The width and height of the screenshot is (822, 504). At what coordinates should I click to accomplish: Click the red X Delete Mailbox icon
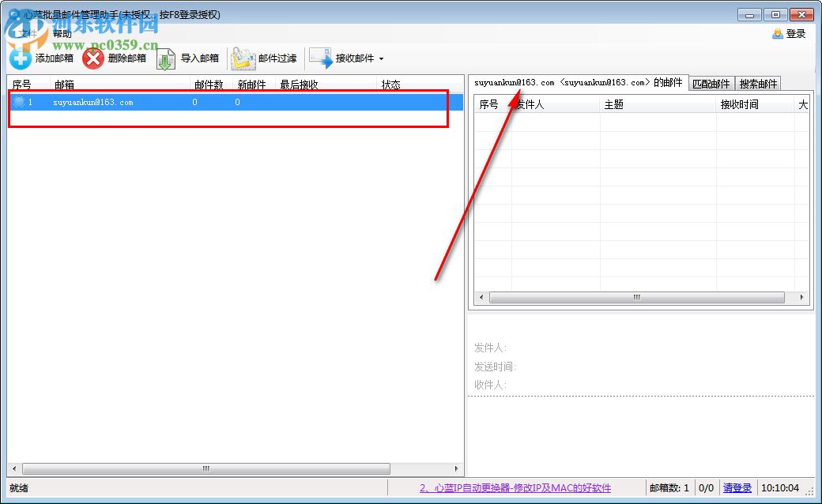[x=93, y=58]
